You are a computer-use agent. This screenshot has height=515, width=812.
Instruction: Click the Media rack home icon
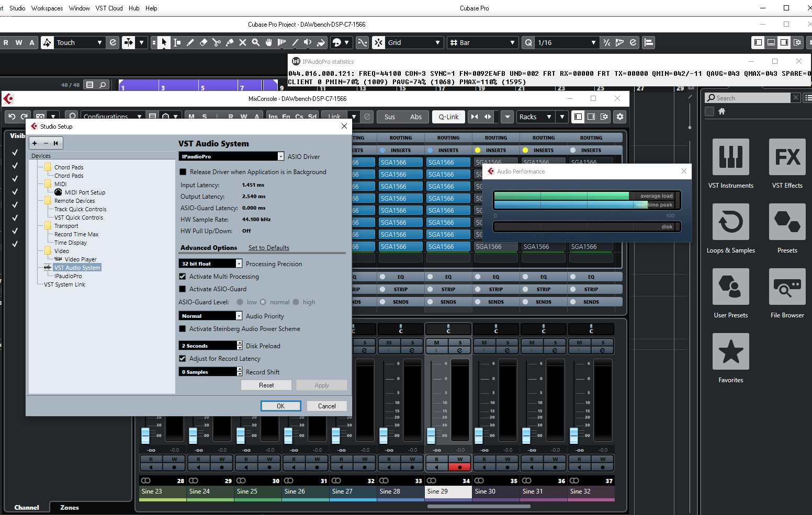coord(722,111)
